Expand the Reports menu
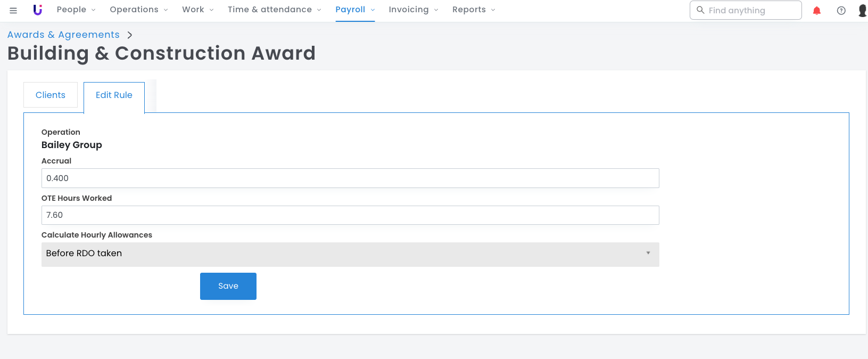The image size is (868, 359). (473, 10)
